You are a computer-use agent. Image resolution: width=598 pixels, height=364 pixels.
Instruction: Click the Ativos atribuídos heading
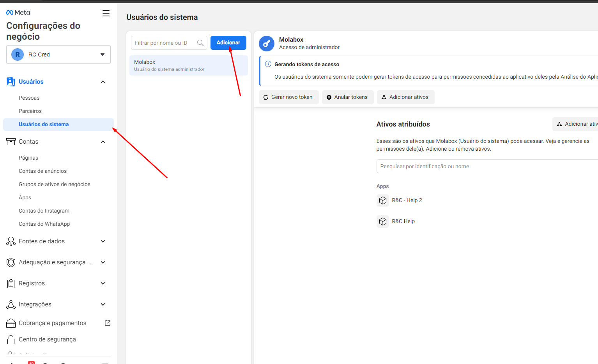pyautogui.click(x=403, y=124)
